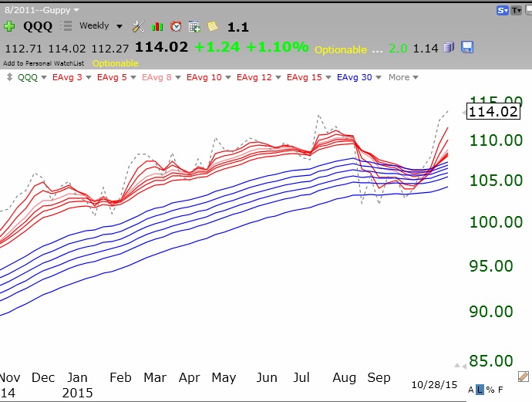Click the 105.00 price axis label

(x=496, y=181)
